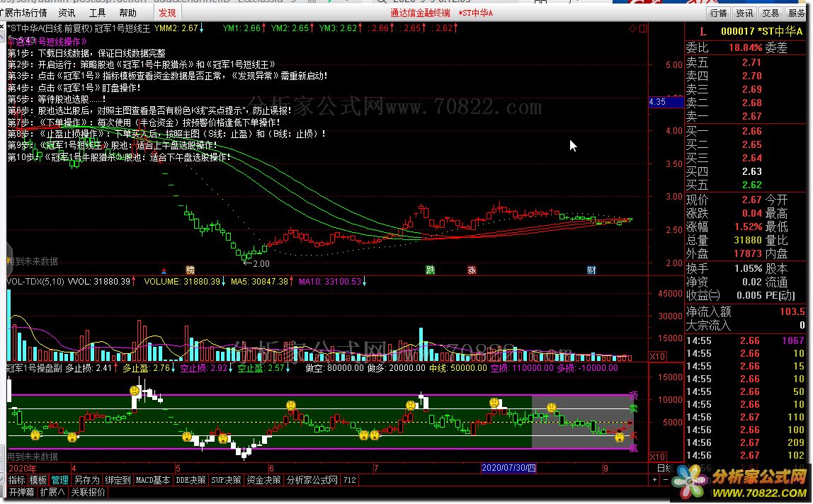813x504 pixels.
Task: Switch to the 分析家公式网 template
Action: tap(312, 480)
